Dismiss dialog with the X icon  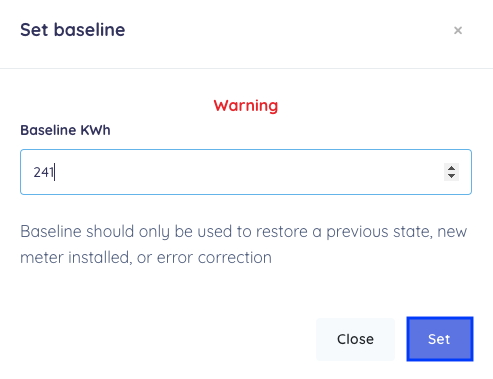[458, 30]
